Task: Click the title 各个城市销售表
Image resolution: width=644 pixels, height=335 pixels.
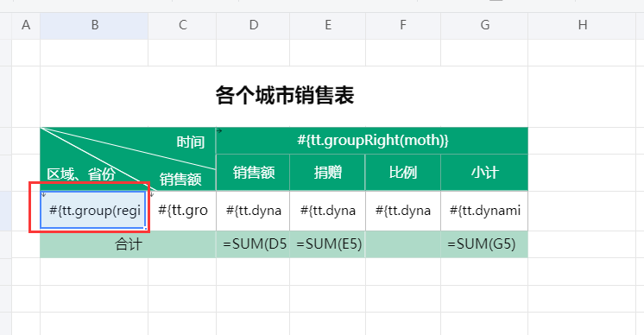Action: [284, 96]
